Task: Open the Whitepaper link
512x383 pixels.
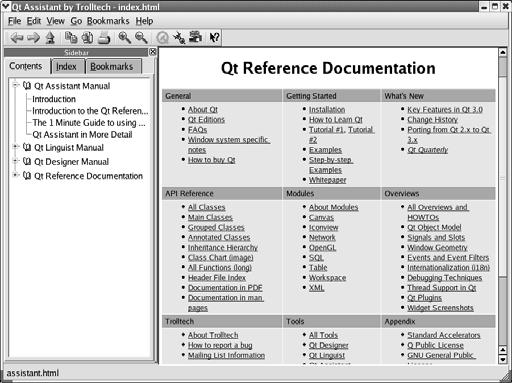Action: pyautogui.click(x=328, y=180)
